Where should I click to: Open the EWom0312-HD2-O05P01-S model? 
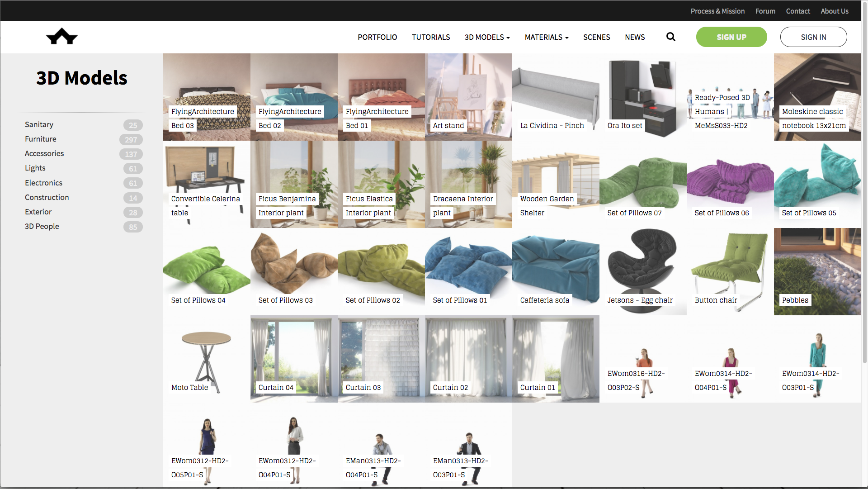(x=207, y=445)
